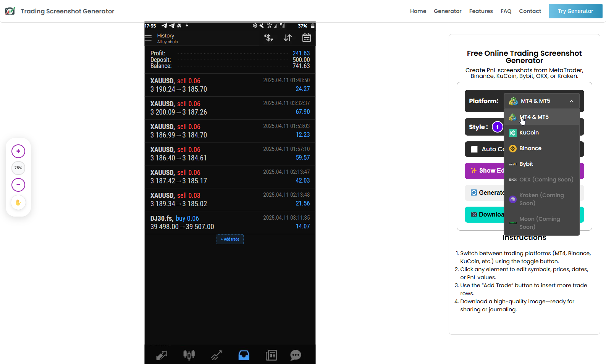
Task: Click the trade profit 12.23
Action: coord(302,134)
